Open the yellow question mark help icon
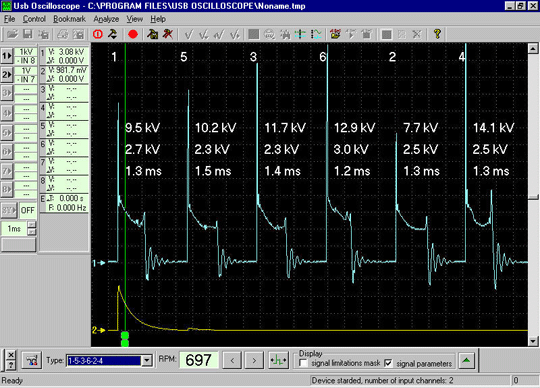 pos(437,34)
